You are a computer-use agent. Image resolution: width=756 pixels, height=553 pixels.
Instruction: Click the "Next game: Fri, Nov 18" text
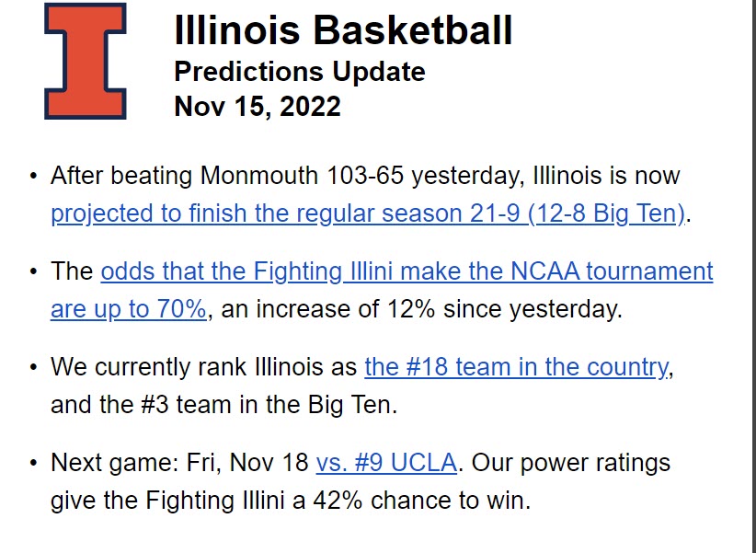(x=179, y=462)
